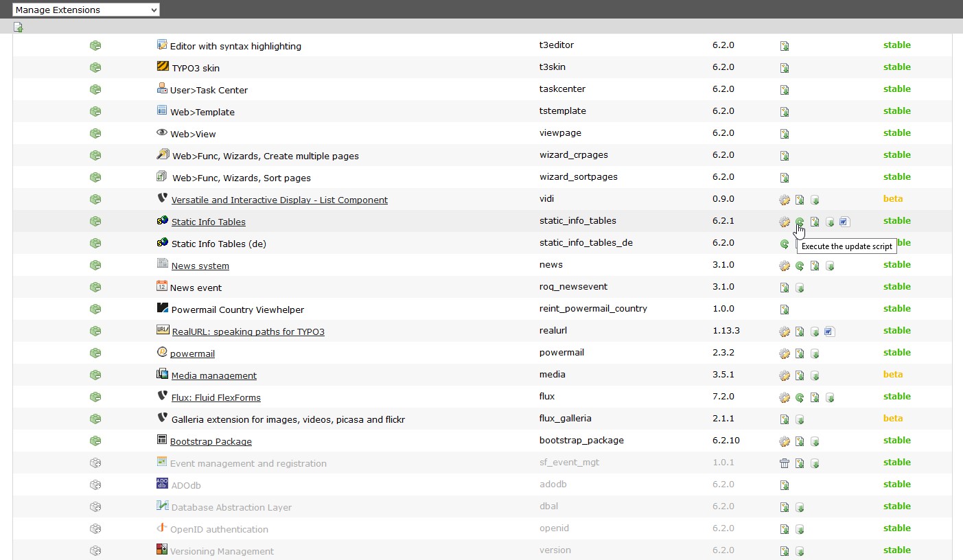Download dbal SQL dump icon
963x560 pixels.
(800, 508)
